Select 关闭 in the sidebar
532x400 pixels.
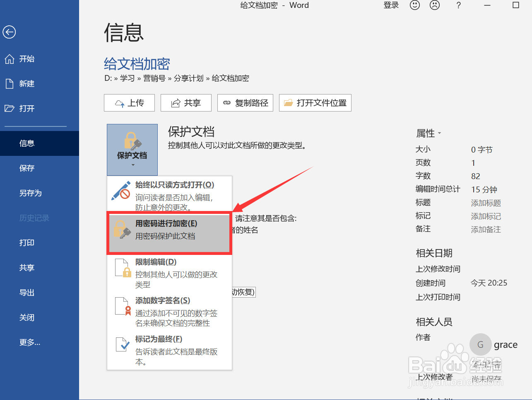[39, 318]
